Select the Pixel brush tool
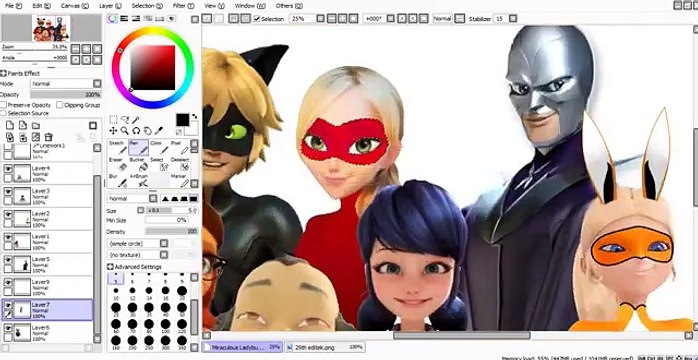 [x=179, y=147]
